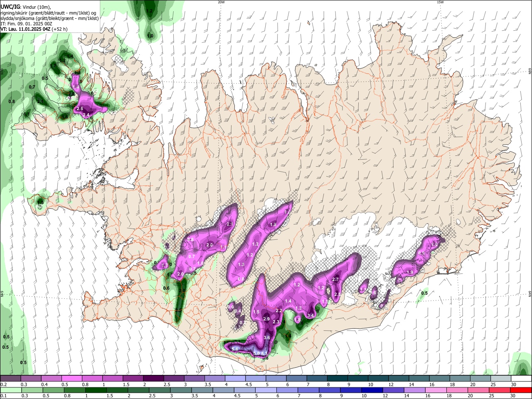The image size is (532, 399).
Task: Select the 'VT: Lau. 11.01.2025 04Z (+52 h)' line
Action: [34, 29]
